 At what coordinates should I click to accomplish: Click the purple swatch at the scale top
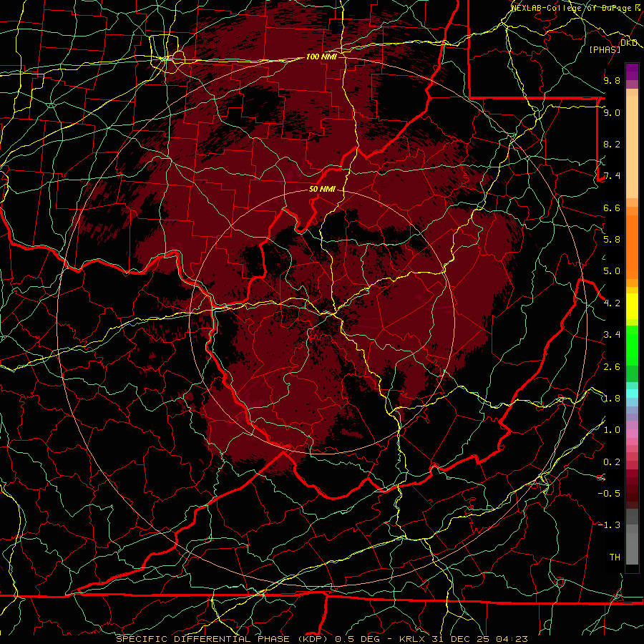click(x=632, y=72)
